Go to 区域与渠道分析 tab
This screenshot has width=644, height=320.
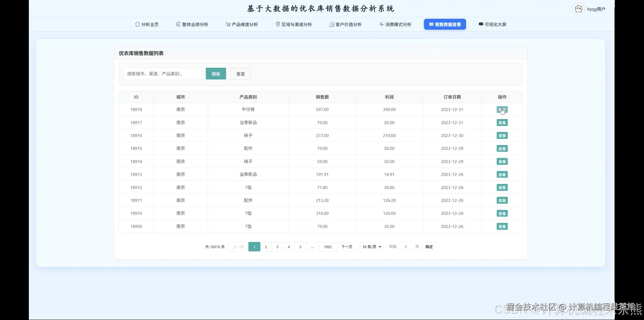coord(293,24)
